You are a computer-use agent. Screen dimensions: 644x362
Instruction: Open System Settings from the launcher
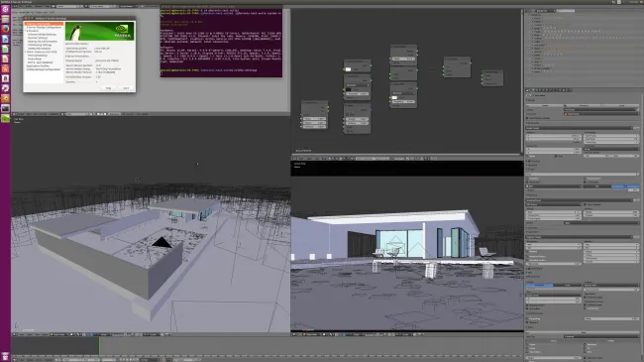[5, 88]
